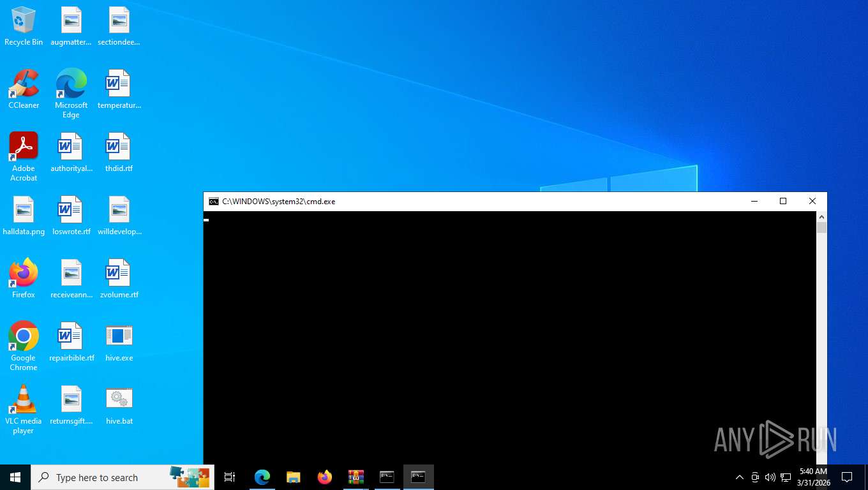
Task: Open File Explorer from the taskbar
Action: [294, 477]
